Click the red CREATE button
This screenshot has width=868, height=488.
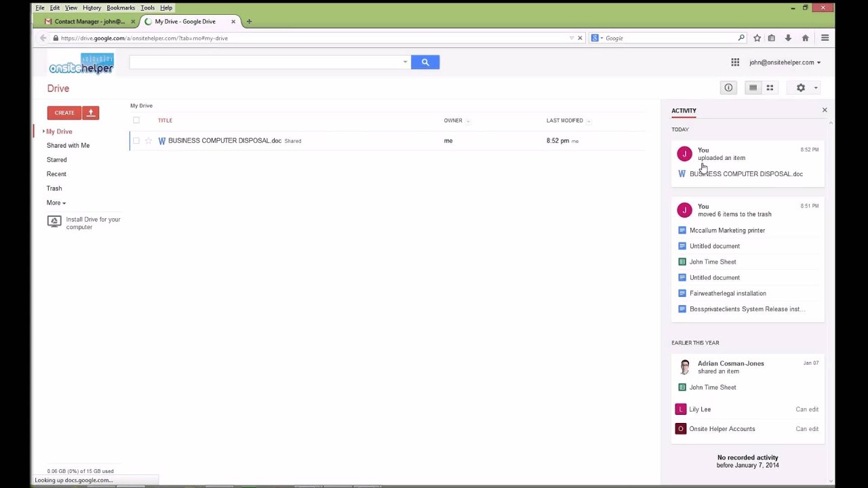point(64,113)
